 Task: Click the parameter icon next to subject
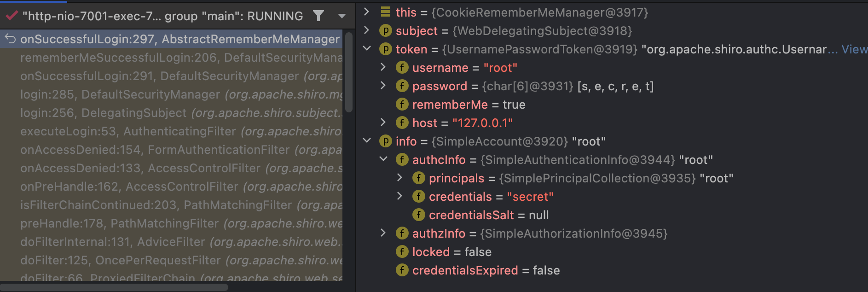(385, 31)
